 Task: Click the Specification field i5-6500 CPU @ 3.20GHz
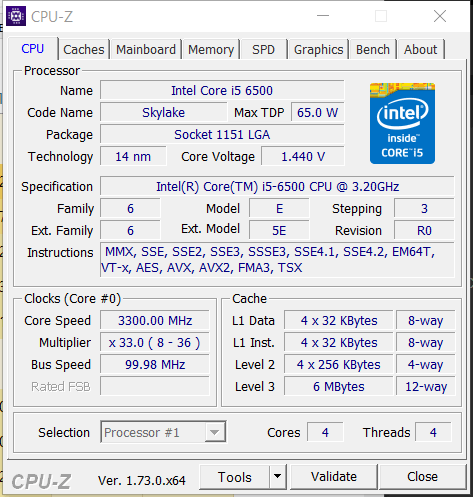point(277,186)
